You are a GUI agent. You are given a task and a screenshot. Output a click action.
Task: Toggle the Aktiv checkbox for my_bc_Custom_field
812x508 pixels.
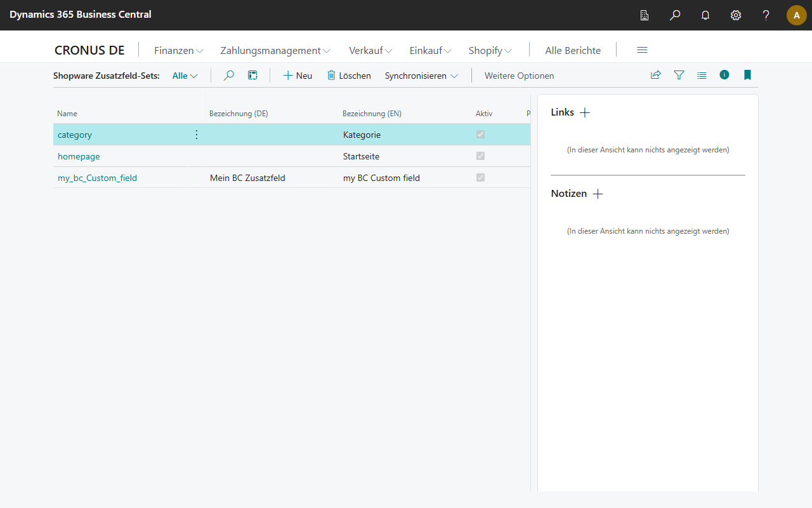click(480, 178)
